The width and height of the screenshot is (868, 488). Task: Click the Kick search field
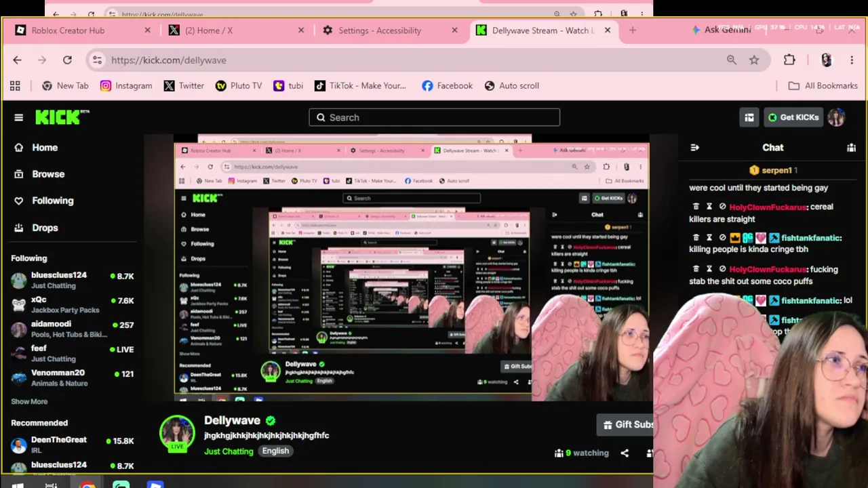point(434,117)
